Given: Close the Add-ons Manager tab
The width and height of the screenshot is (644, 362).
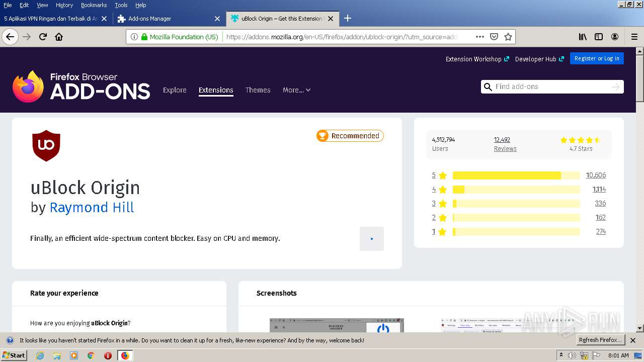Looking at the screenshot, I should 217,19.
